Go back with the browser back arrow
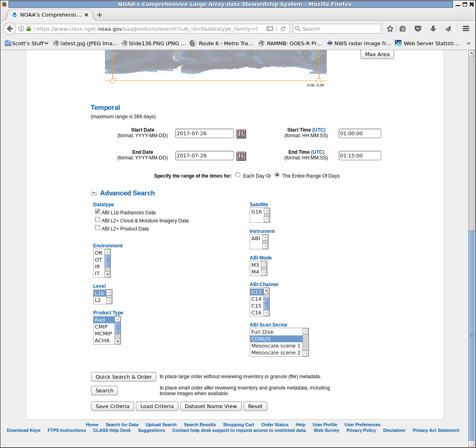Image resolution: width=476 pixels, height=448 pixels. point(10,29)
